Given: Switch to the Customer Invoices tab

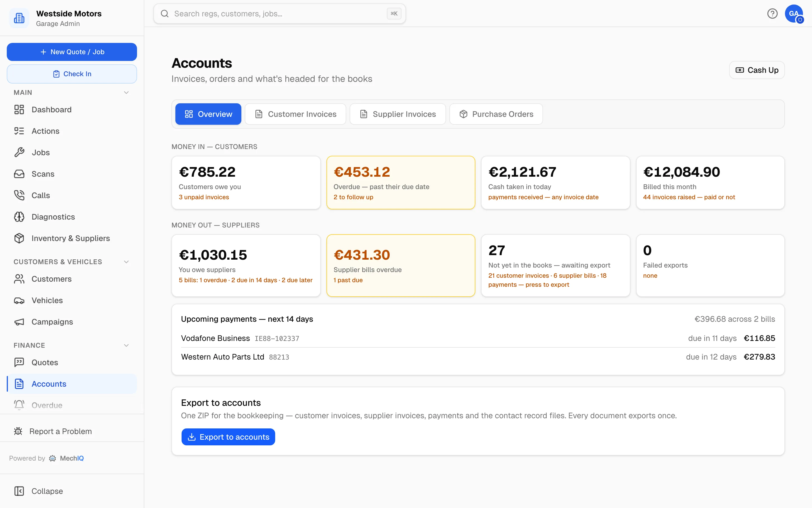Looking at the screenshot, I should click(295, 114).
